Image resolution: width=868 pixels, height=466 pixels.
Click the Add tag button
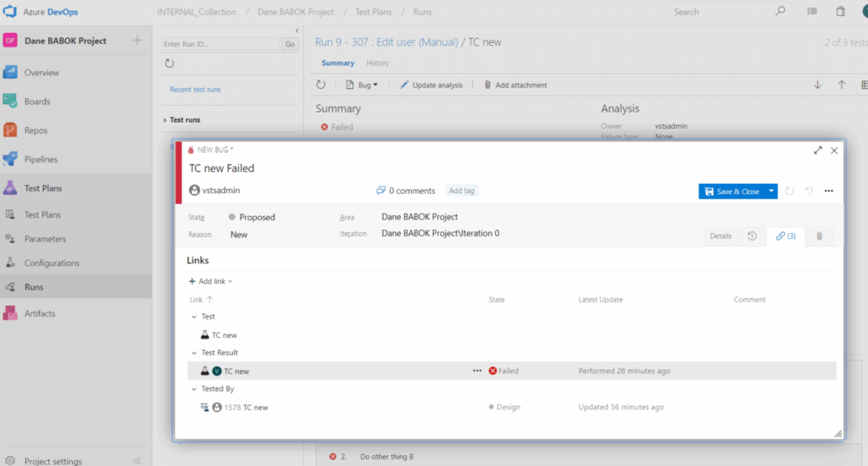pos(462,191)
